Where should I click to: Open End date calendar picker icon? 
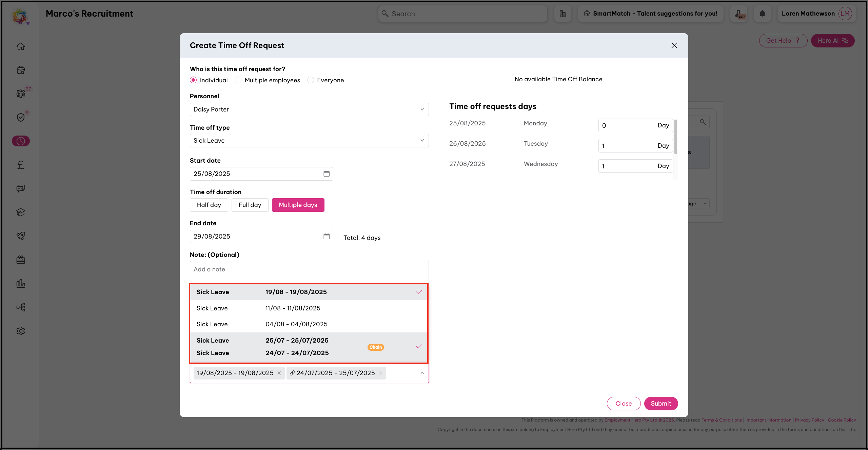click(x=326, y=236)
